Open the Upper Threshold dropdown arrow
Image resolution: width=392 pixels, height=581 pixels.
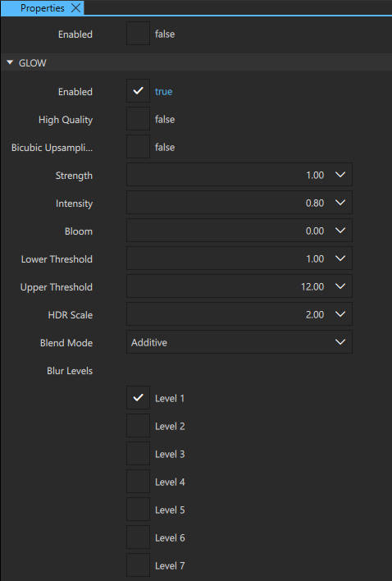[340, 286]
